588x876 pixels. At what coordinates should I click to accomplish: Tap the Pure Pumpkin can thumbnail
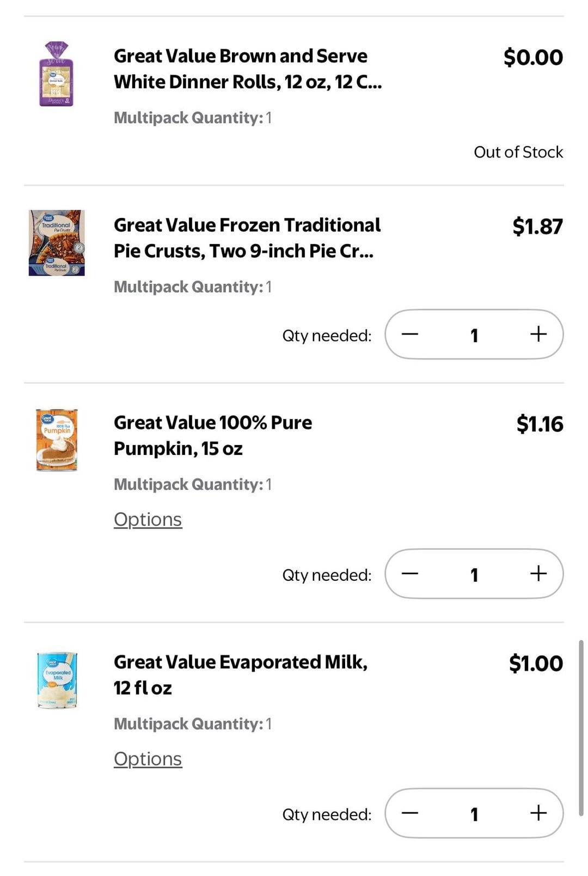[57, 440]
